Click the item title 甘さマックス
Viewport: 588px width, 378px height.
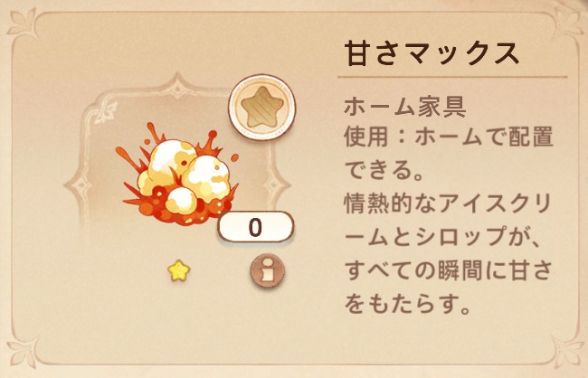point(432,53)
